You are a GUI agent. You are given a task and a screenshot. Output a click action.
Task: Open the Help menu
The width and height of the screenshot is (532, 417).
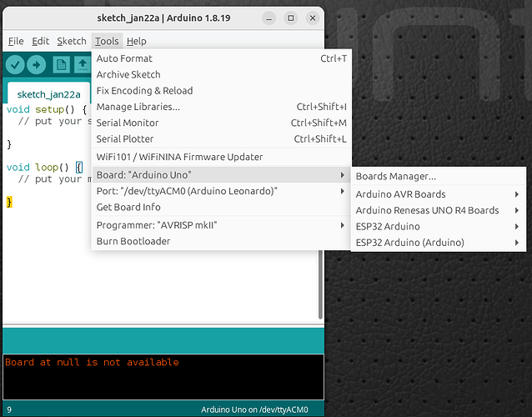(x=137, y=41)
